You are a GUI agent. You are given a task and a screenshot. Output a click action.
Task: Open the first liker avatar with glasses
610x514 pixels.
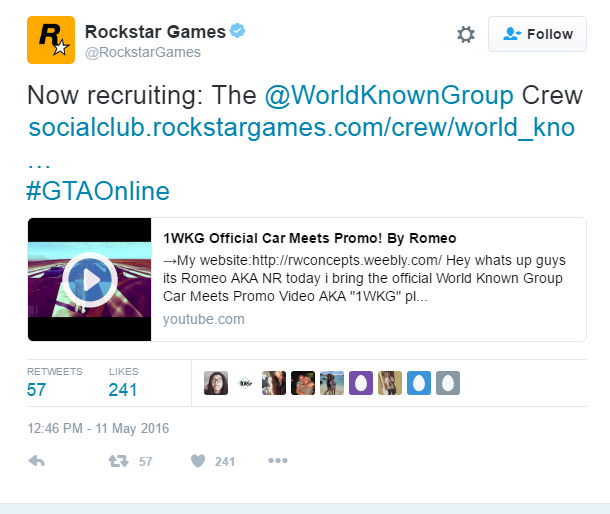pos(216,383)
